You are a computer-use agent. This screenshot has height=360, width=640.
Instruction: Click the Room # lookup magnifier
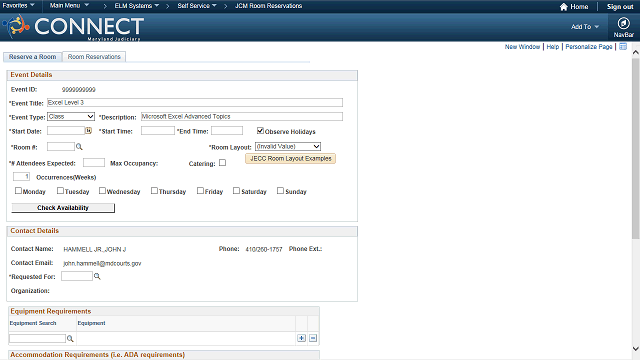pos(79,147)
